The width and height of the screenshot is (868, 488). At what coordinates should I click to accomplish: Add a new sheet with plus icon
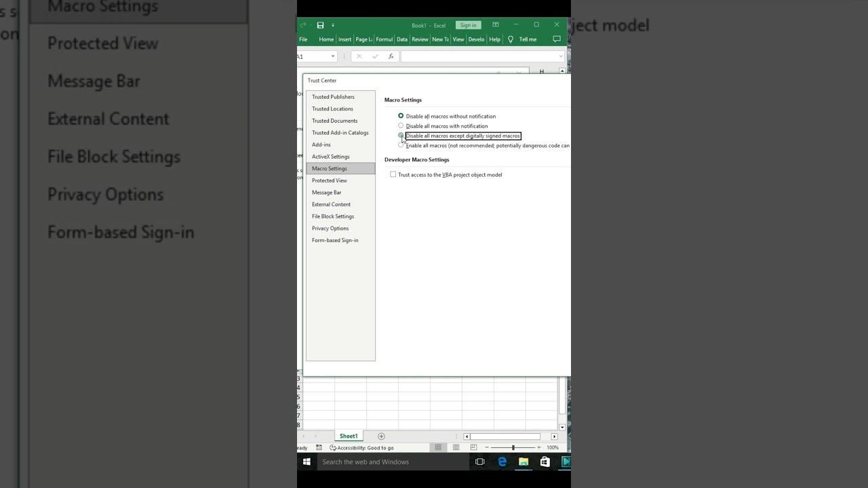381,436
